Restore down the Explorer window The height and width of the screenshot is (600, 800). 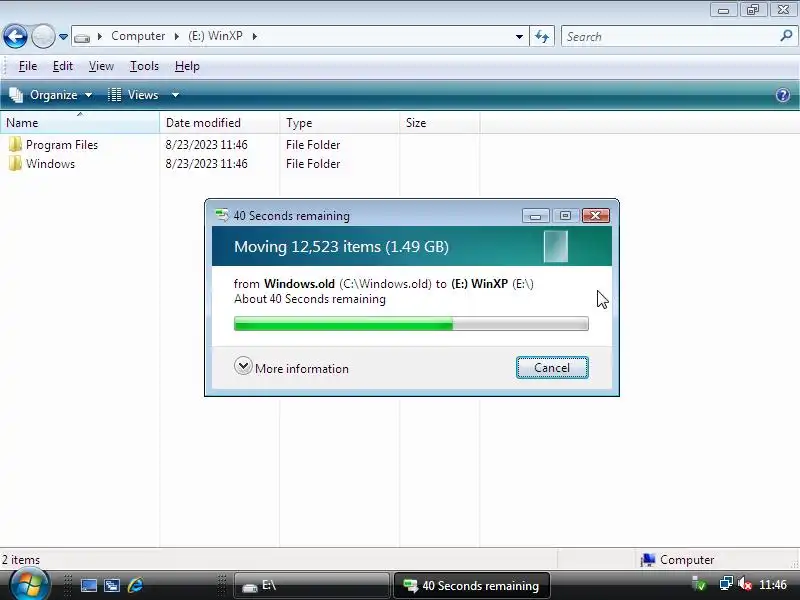[753, 10]
